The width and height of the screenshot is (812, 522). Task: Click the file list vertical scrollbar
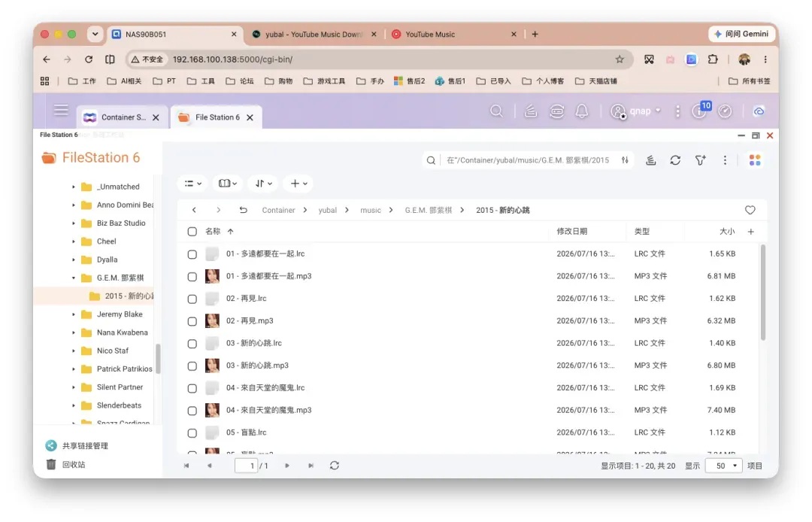763,293
